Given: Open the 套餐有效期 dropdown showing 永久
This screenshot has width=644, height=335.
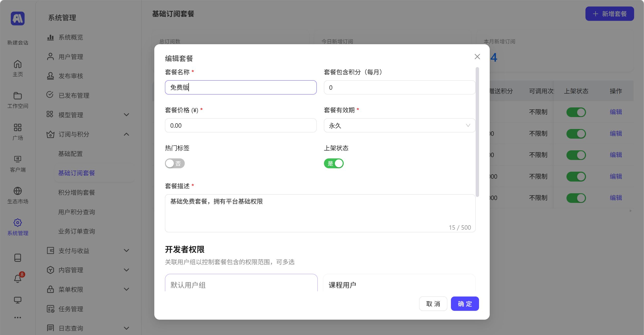Looking at the screenshot, I should (399, 125).
